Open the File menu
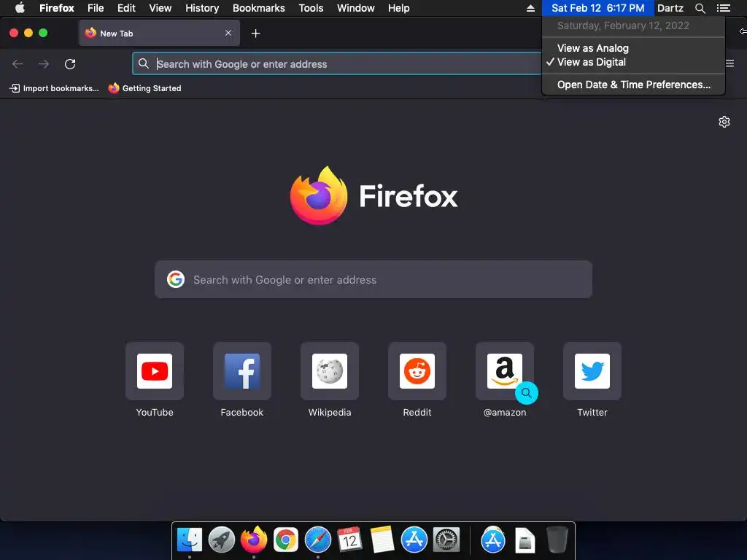The height and width of the screenshot is (560, 747). tap(96, 8)
